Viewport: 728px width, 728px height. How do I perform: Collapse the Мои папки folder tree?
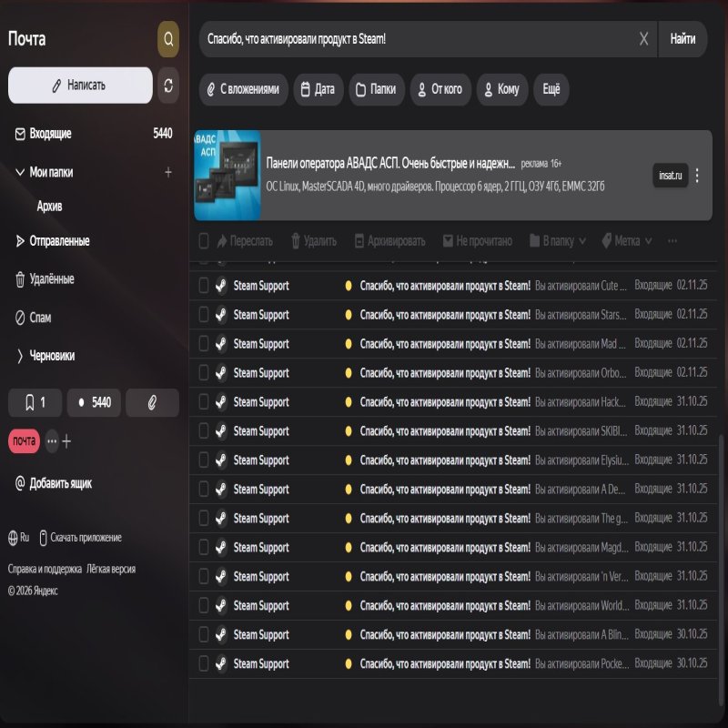[20, 172]
